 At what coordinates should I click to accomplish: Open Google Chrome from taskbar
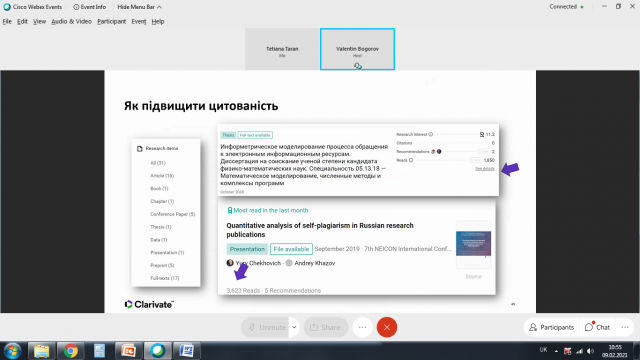(70, 351)
